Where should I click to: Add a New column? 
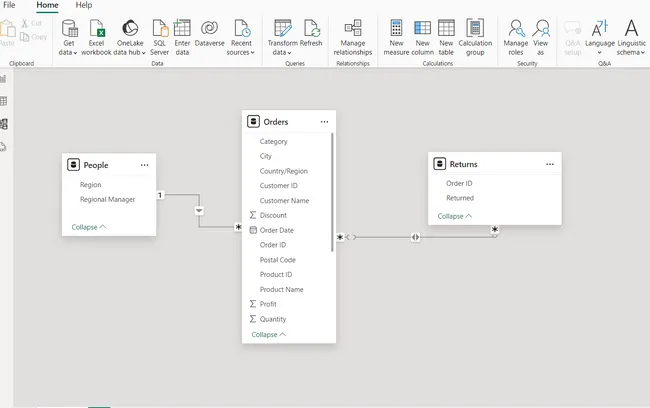coord(422,37)
